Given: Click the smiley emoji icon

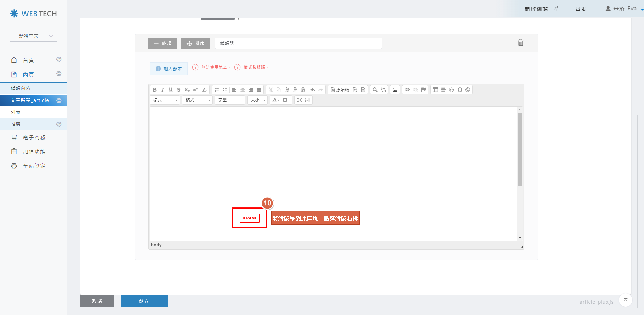Looking at the screenshot, I should tap(451, 90).
